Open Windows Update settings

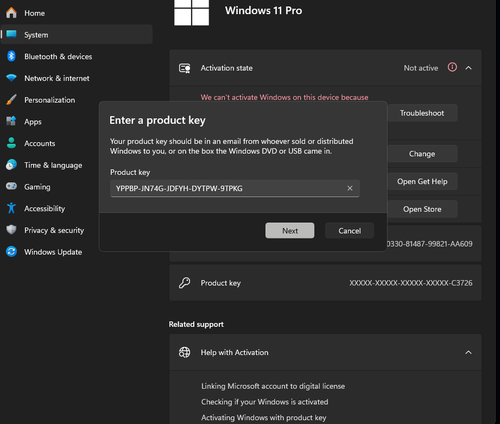pos(50,252)
